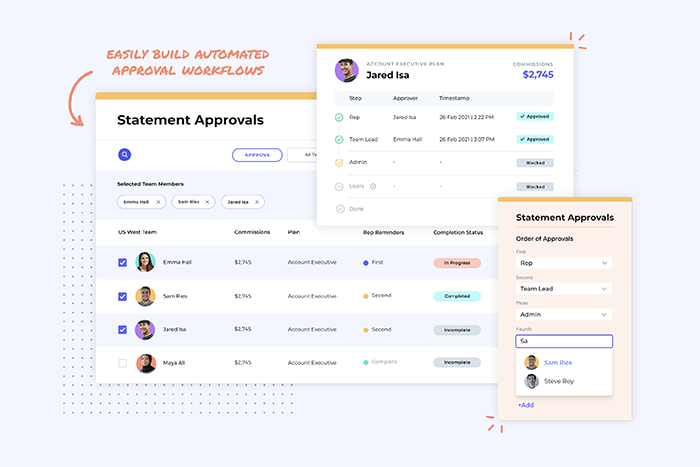Image resolution: width=700 pixels, height=467 pixels.
Task: Uncheck the Emma Hall row checkbox
Action: pyautogui.click(x=122, y=263)
